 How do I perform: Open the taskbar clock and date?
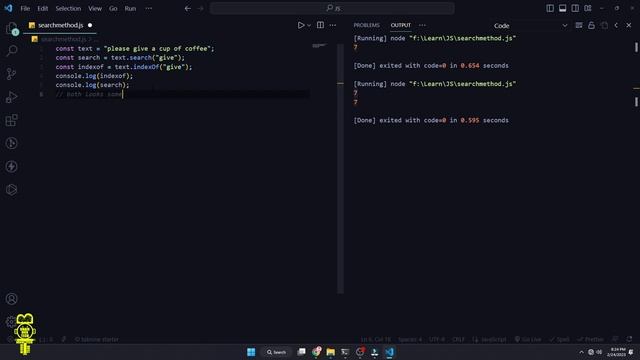tap(617, 352)
